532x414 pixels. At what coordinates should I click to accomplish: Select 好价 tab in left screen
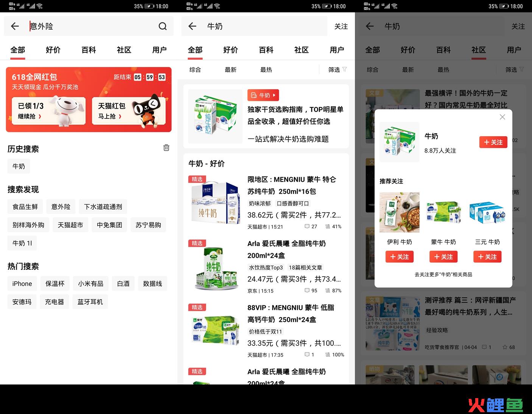[x=53, y=50]
